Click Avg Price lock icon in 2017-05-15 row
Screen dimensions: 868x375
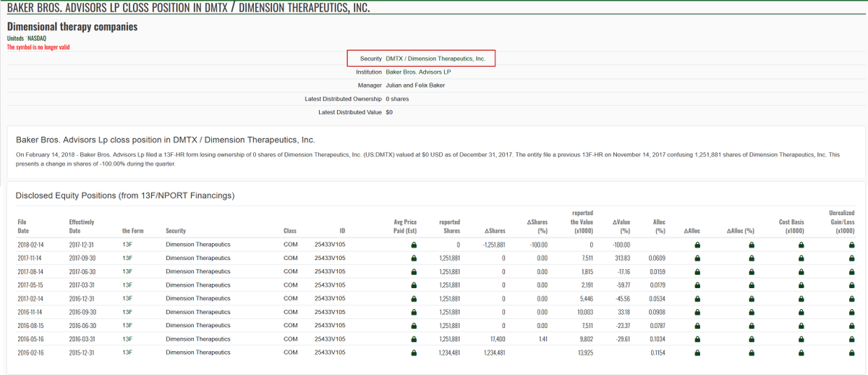(414, 285)
